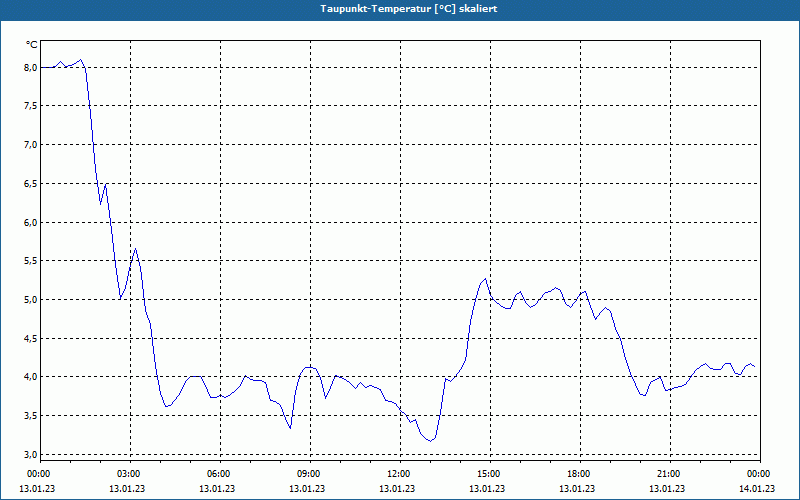Pick the '13.01.23' date beneath 15:00
The width and height of the screenshot is (800, 500).
[x=487, y=489]
